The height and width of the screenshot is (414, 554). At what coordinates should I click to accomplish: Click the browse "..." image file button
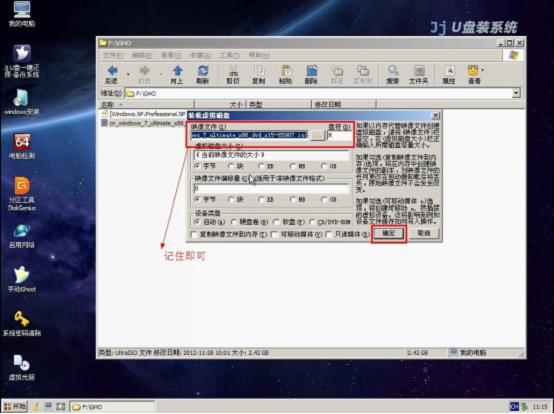[318, 135]
